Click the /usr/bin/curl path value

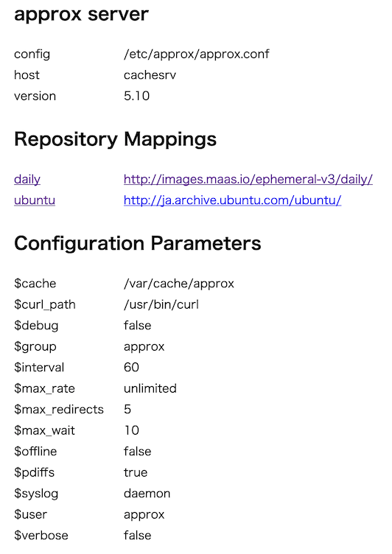pos(161,304)
